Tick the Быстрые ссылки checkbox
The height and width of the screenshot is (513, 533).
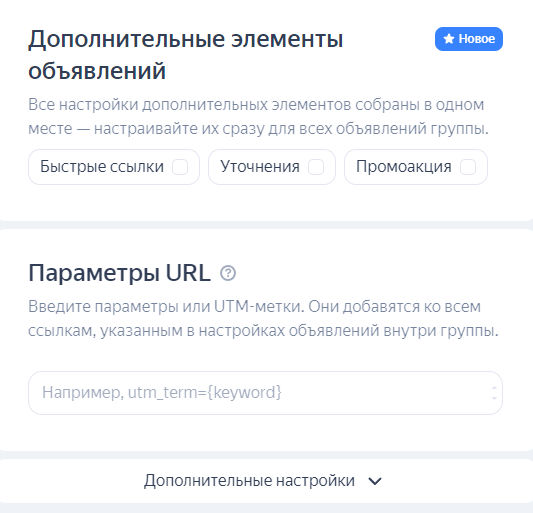180,167
